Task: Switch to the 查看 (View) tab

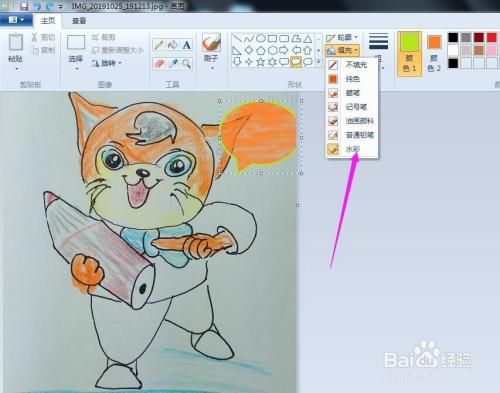Action: [x=79, y=21]
